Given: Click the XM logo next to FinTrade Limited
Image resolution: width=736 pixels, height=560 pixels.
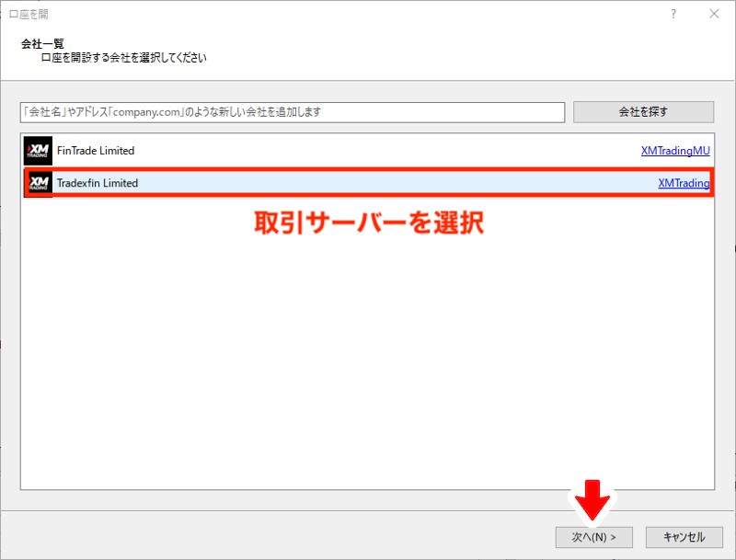Looking at the screenshot, I should [38, 151].
